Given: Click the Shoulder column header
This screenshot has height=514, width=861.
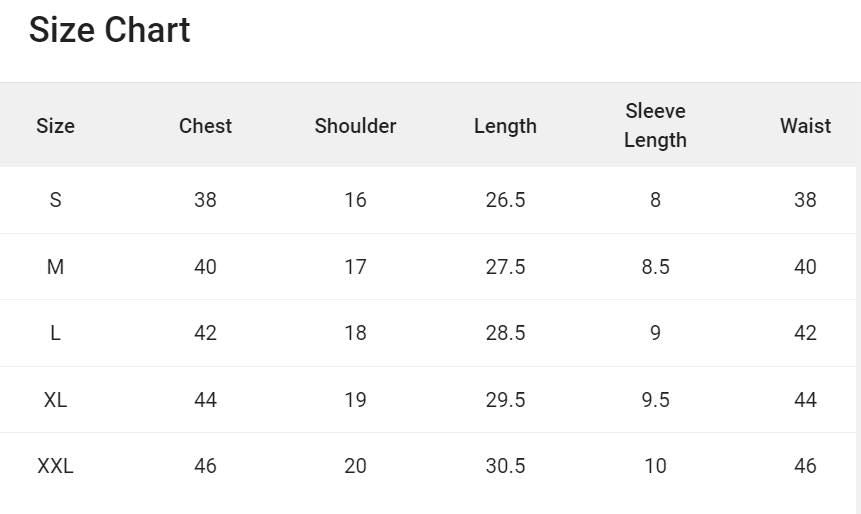Looking at the screenshot, I should (355, 126).
